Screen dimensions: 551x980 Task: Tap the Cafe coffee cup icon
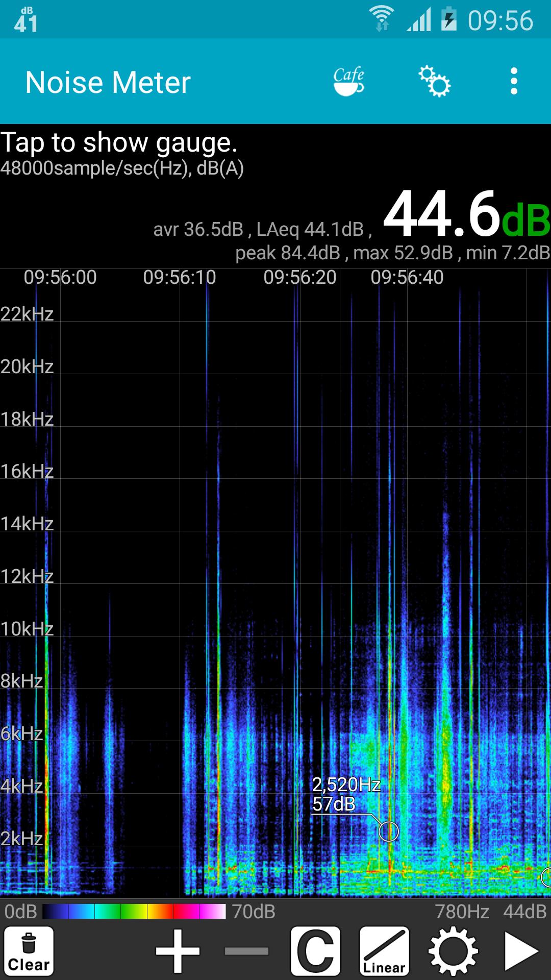[349, 82]
